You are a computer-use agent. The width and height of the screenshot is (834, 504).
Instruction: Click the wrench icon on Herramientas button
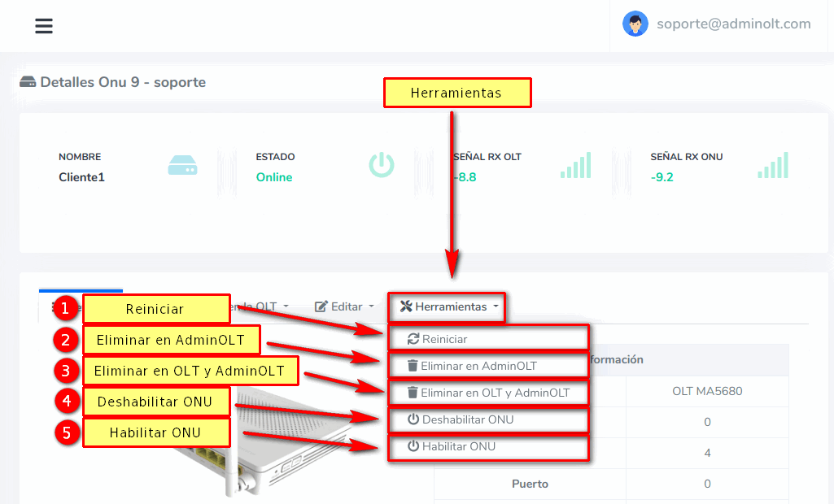pos(406,306)
